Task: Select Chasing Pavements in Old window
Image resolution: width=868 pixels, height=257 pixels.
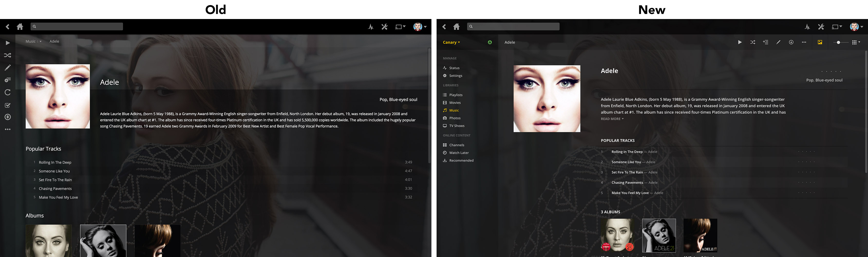Action: (x=55, y=189)
